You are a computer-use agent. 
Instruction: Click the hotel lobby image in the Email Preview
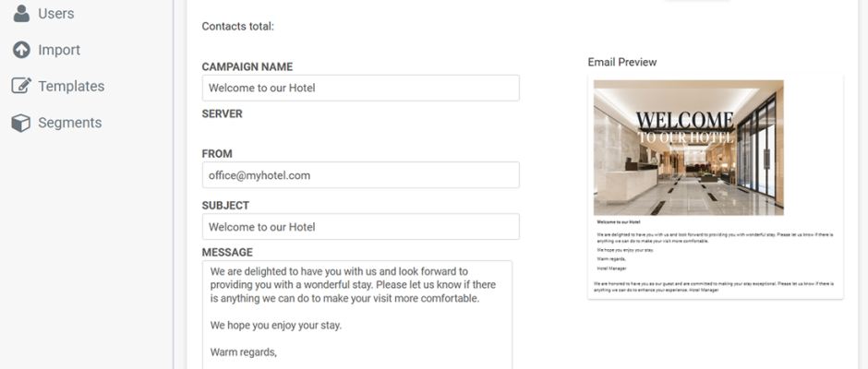[x=689, y=148]
